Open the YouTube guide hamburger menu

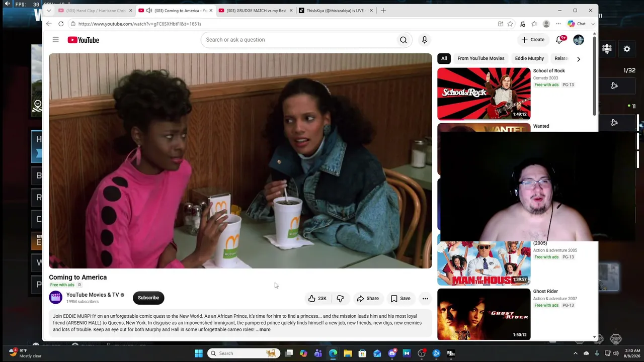(x=55, y=40)
